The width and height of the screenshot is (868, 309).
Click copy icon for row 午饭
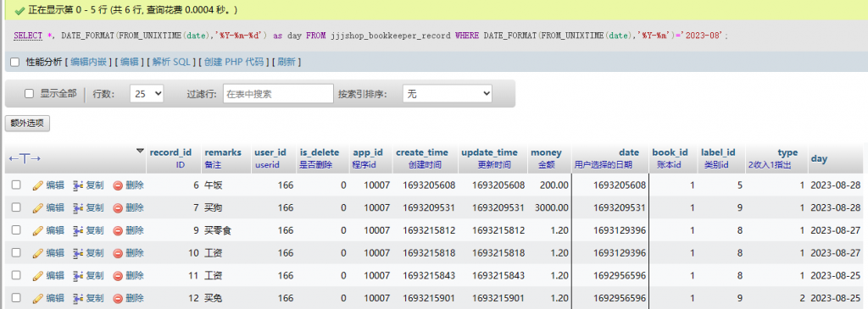coord(78,185)
